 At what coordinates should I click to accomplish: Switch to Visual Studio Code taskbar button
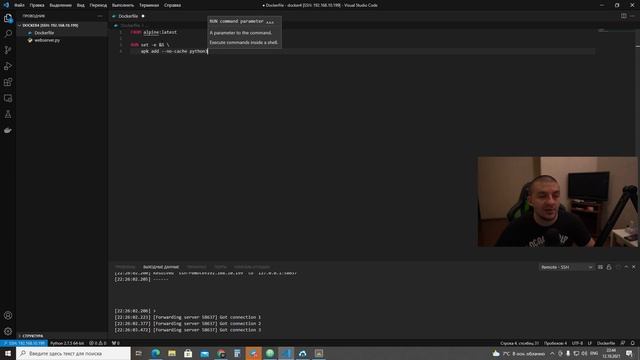click(x=286, y=353)
